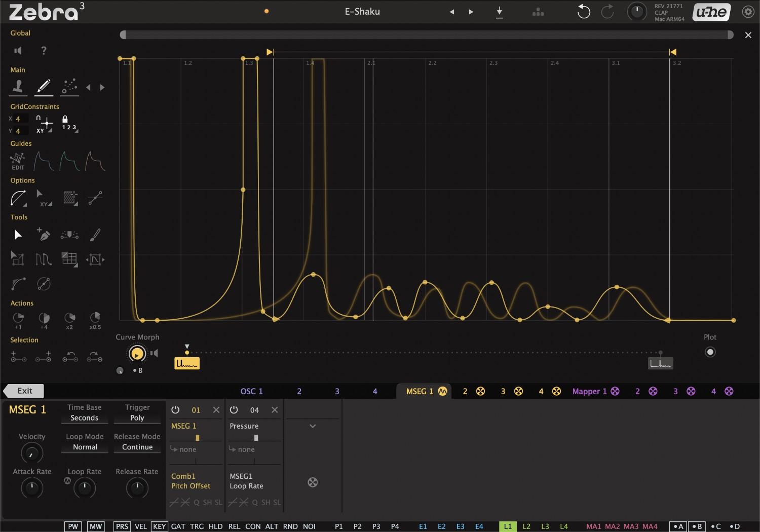The image size is (760, 532).
Task: Select the arrow selection tool under Tools
Action: [x=18, y=234]
